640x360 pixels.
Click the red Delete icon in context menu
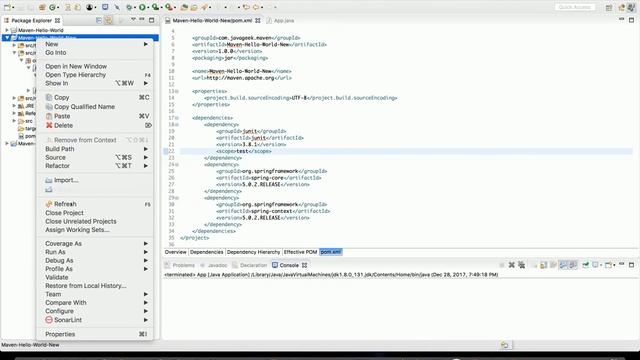[49, 125]
